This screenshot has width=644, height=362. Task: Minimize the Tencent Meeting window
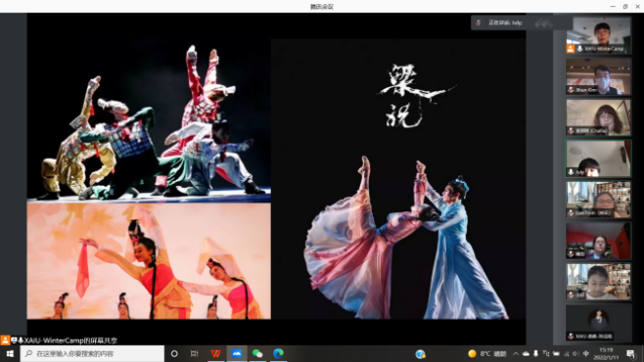point(613,6)
